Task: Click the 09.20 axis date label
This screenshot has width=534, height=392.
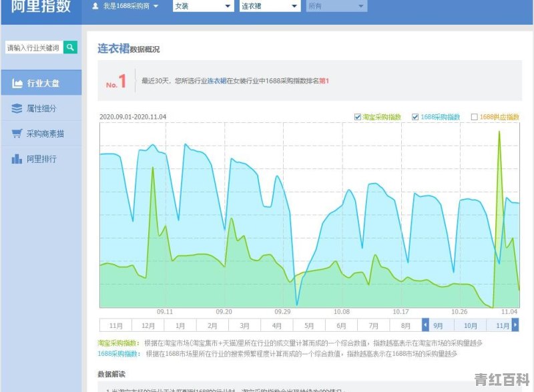Action: click(224, 312)
